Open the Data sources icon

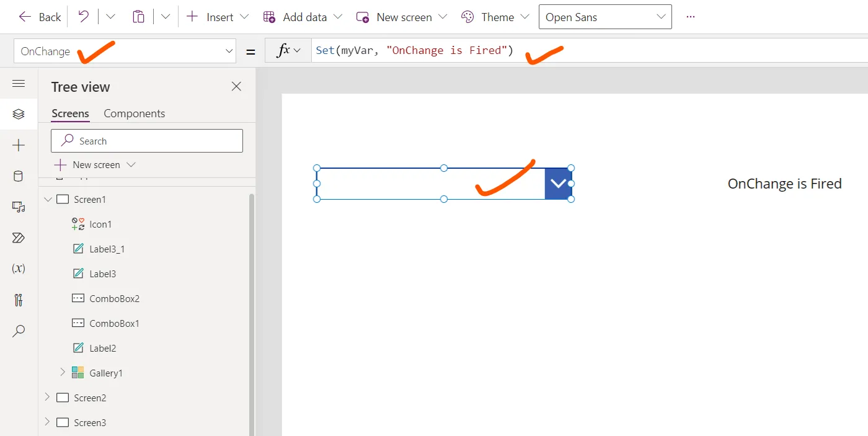[19, 176]
